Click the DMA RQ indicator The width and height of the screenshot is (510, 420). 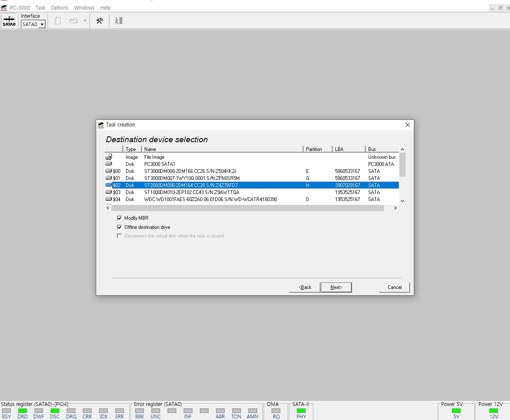tap(276, 411)
